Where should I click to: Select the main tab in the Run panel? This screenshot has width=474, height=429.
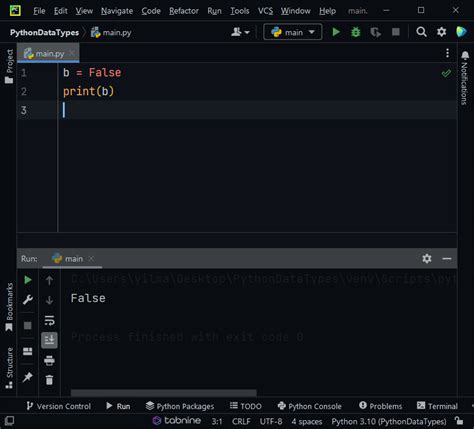click(72, 258)
